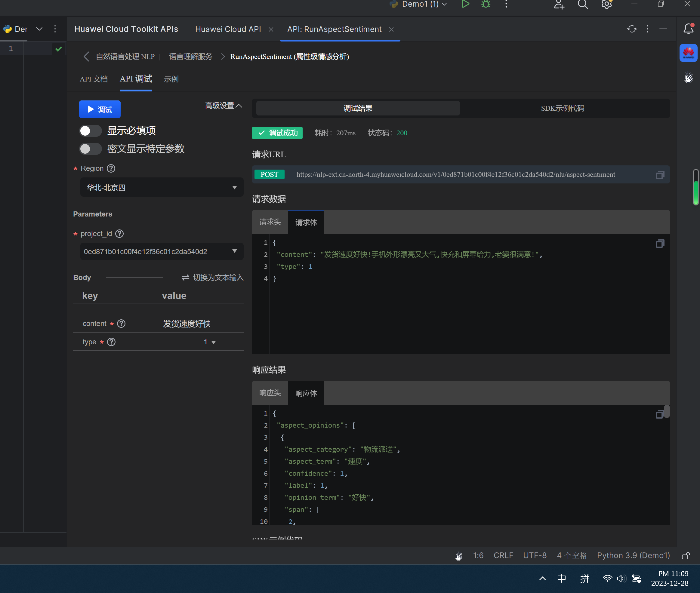Image resolution: width=700 pixels, height=593 pixels.
Task: Open the notifications bell
Action: (688, 29)
